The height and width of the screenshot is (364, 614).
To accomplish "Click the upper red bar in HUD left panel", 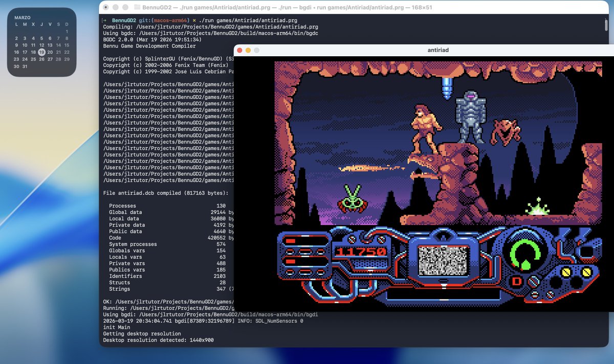I will point(291,241).
